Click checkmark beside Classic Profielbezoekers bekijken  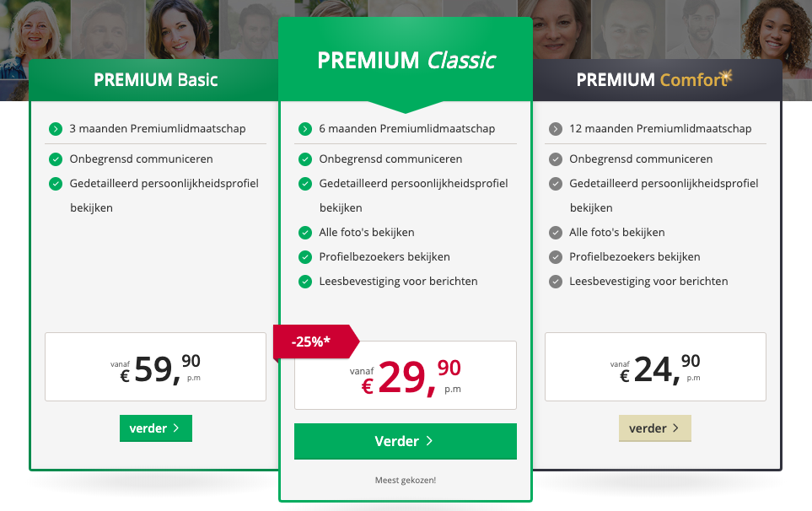pos(305,257)
